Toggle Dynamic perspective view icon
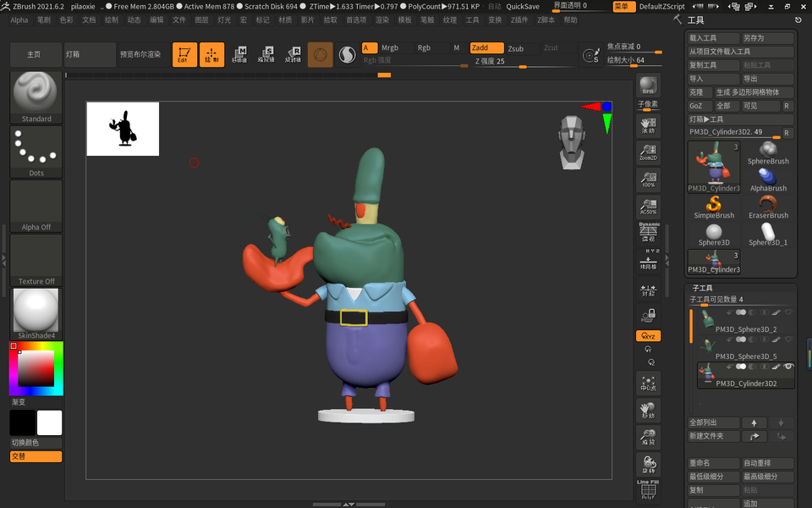 (x=648, y=233)
